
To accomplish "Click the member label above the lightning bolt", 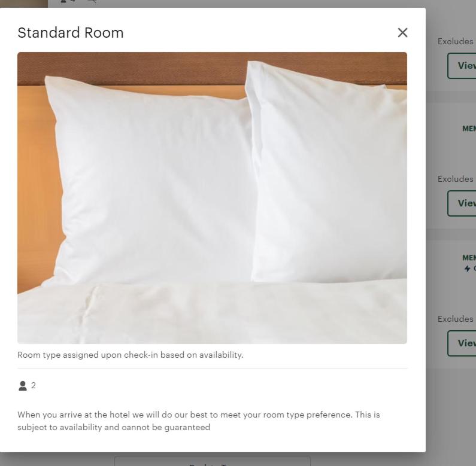I will click(x=469, y=258).
